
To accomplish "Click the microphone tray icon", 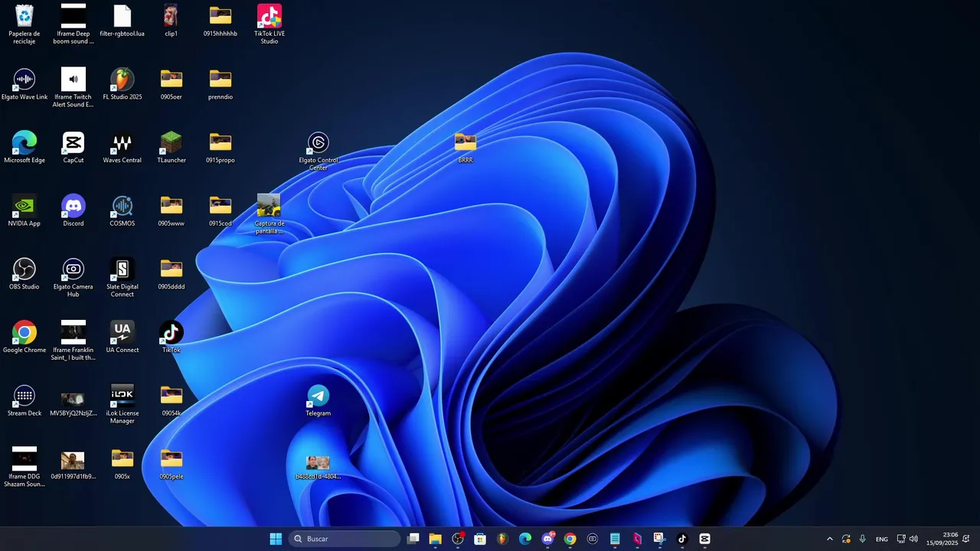I will click(863, 539).
